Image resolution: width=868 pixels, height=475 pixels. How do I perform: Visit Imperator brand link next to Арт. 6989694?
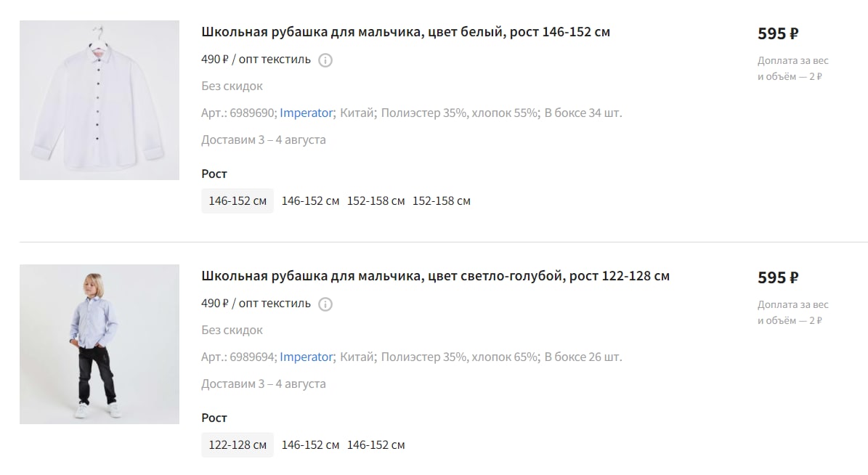(x=306, y=357)
